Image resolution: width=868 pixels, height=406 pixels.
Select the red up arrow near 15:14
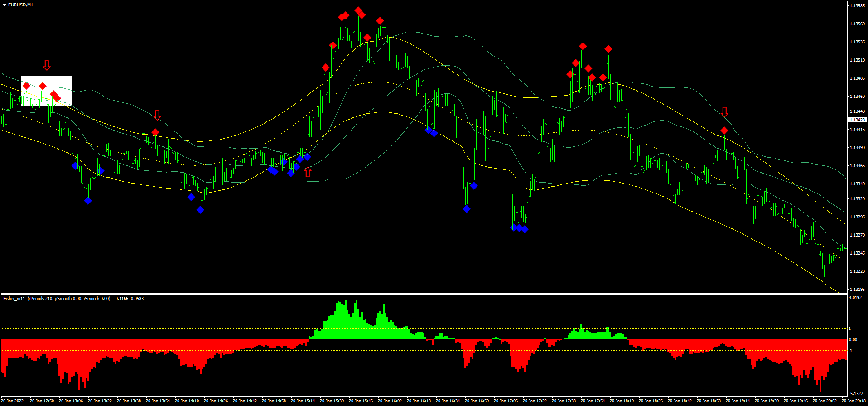pyautogui.click(x=308, y=172)
